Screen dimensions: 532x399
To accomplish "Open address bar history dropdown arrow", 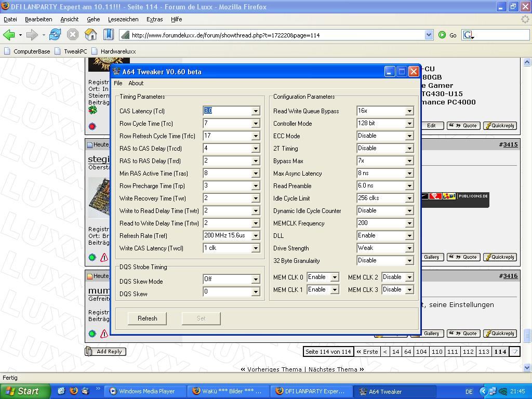I will coord(429,35).
